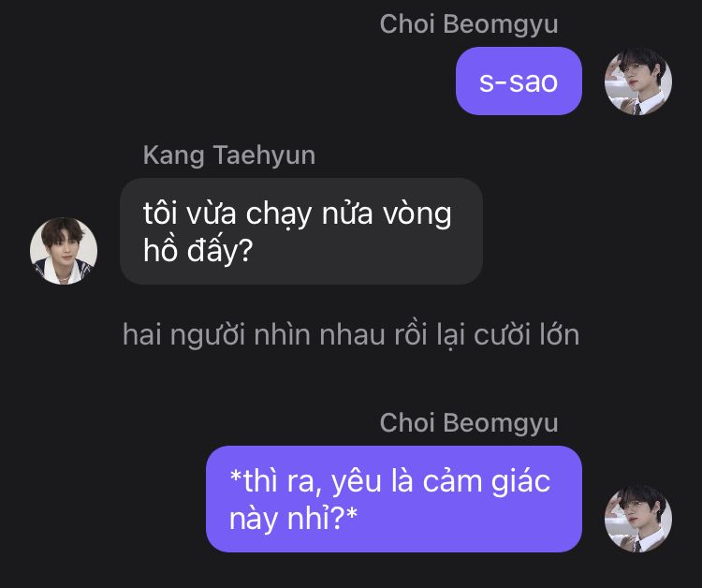Click the large purple bubble from Choi Beomgyu
This screenshot has width=702, height=588.
click(x=394, y=499)
